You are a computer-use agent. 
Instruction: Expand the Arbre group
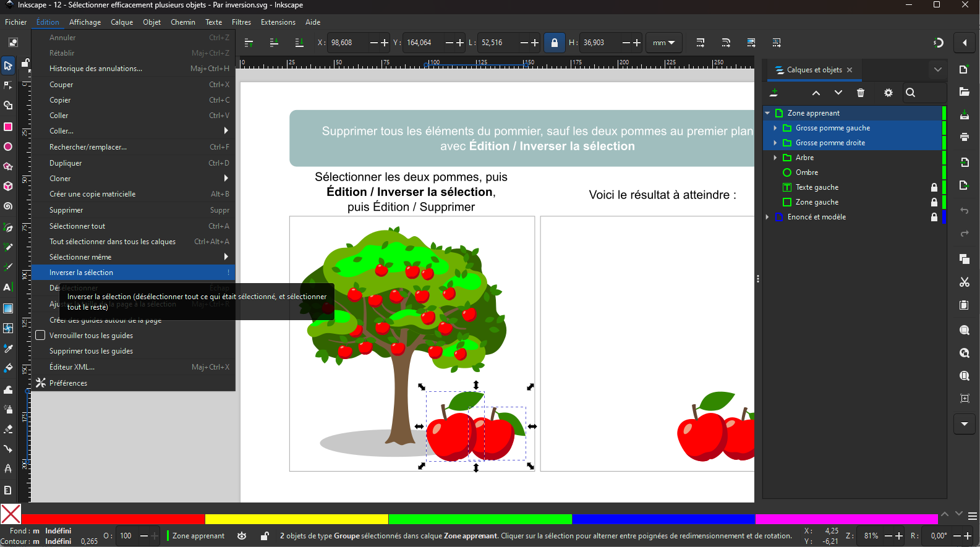pos(775,158)
